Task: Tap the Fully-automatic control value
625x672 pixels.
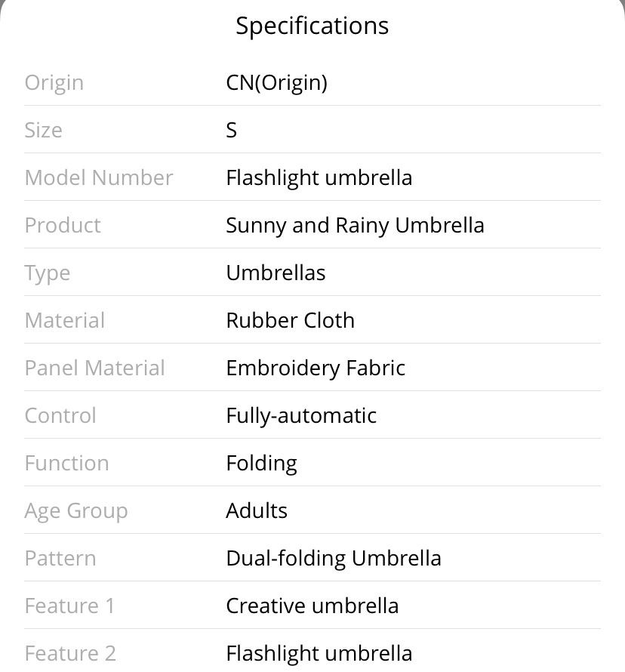Action: (x=302, y=416)
